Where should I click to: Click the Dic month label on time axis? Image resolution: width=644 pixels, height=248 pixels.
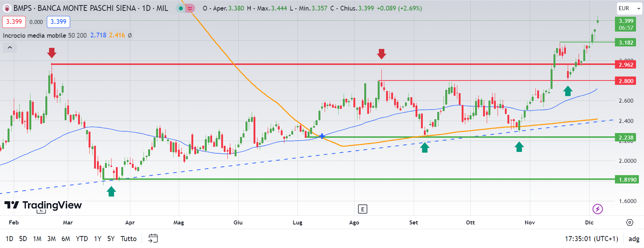(589, 222)
